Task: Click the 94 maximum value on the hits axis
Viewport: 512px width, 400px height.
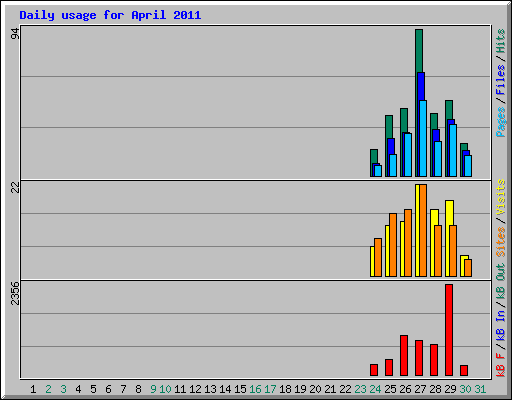Action: coord(15,33)
